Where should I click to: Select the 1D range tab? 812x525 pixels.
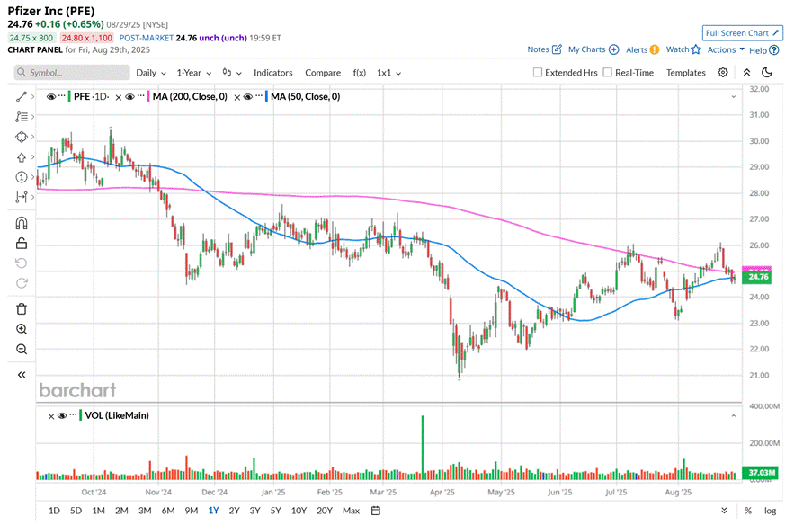[54, 511]
